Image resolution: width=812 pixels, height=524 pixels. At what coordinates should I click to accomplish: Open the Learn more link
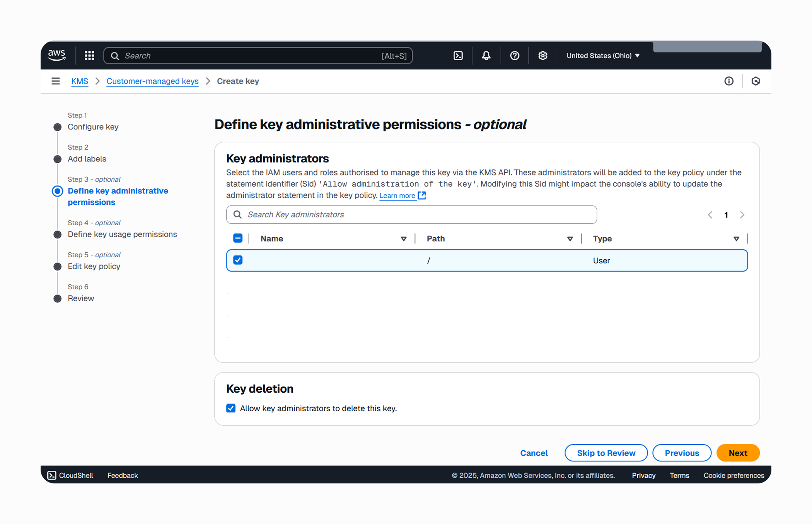397,196
